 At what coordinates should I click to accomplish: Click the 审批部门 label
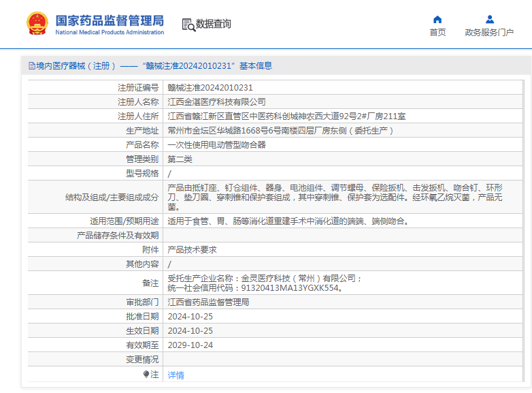click(142, 302)
